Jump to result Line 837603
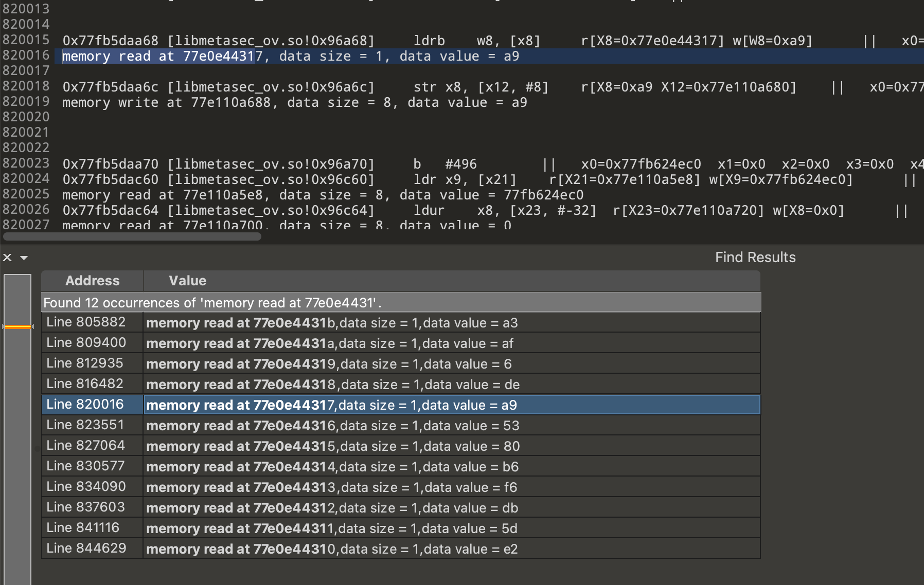924x585 pixels. (x=85, y=507)
